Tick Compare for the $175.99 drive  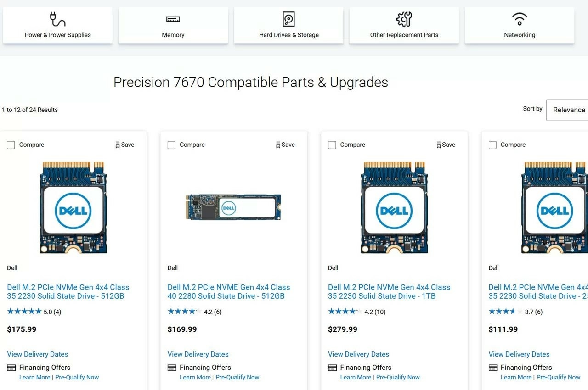[x=11, y=145]
